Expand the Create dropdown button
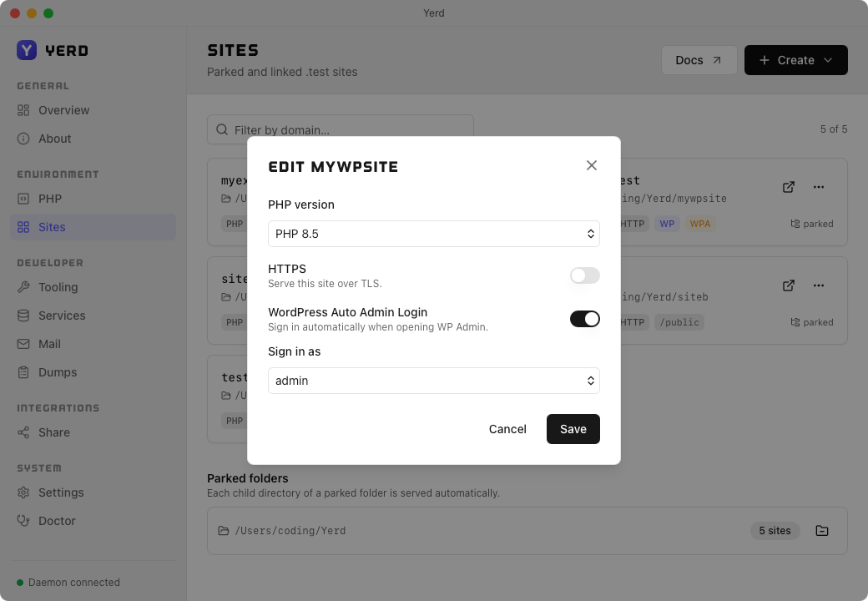This screenshot has height=601, width=868. [795, 60]
